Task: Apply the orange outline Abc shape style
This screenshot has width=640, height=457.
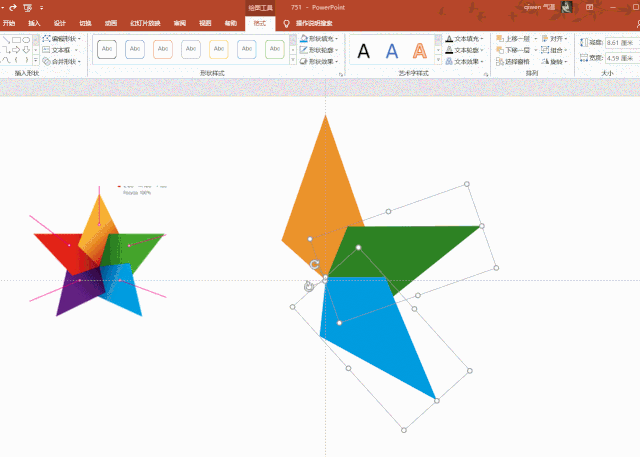Action: (x=163, y=49)
